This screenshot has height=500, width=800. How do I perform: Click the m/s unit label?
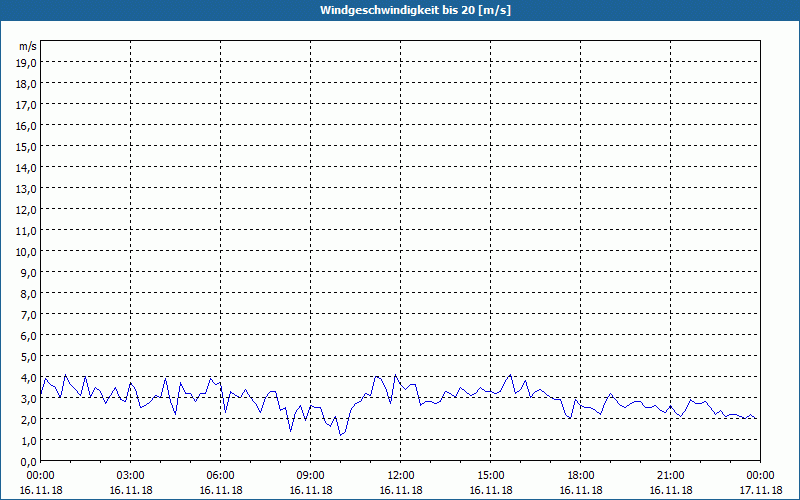click(x=28, y=46)
